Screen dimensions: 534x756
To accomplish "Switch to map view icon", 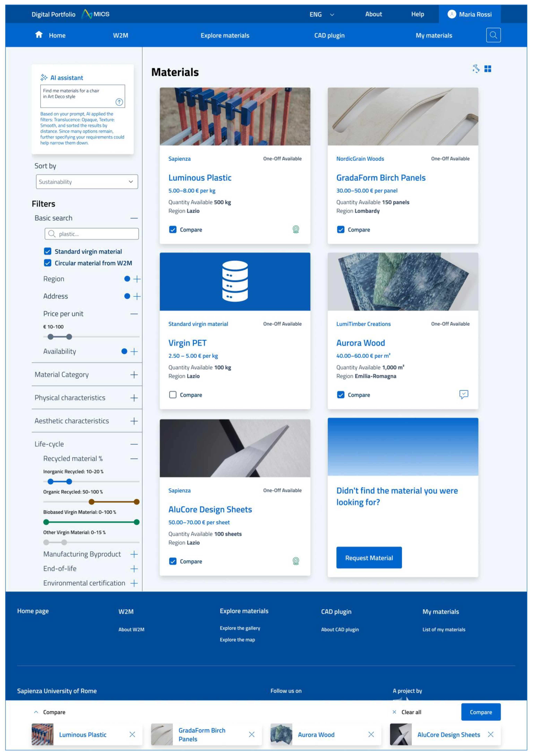I will [x=476, y=69].
